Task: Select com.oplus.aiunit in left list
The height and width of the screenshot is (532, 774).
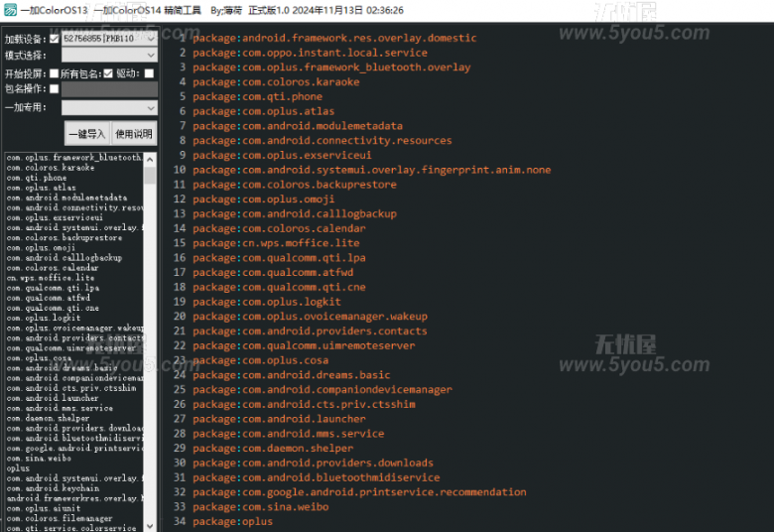Action: tap(44, 508)
